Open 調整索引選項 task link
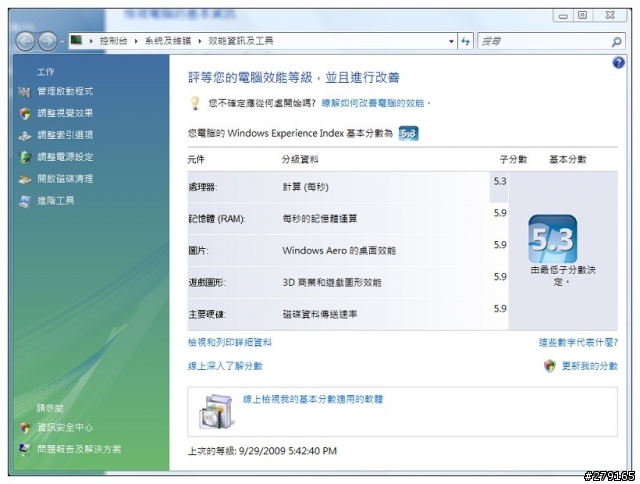Image resolution: width=640 pixels, height=484 pixels. pos(65,135)
